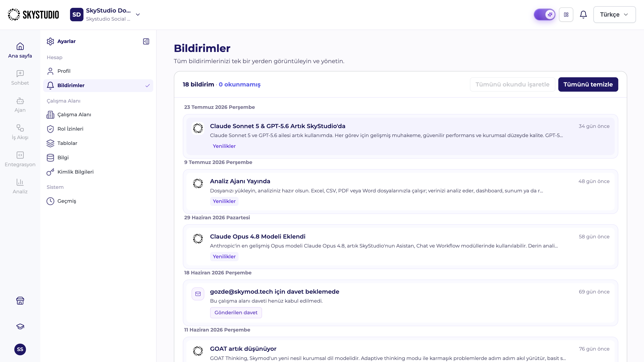This screenshot has height=362, width=644.
Task: Open the Claude Opus 4.8 Modeli Eklendi title
Action: tap(258, 236)
